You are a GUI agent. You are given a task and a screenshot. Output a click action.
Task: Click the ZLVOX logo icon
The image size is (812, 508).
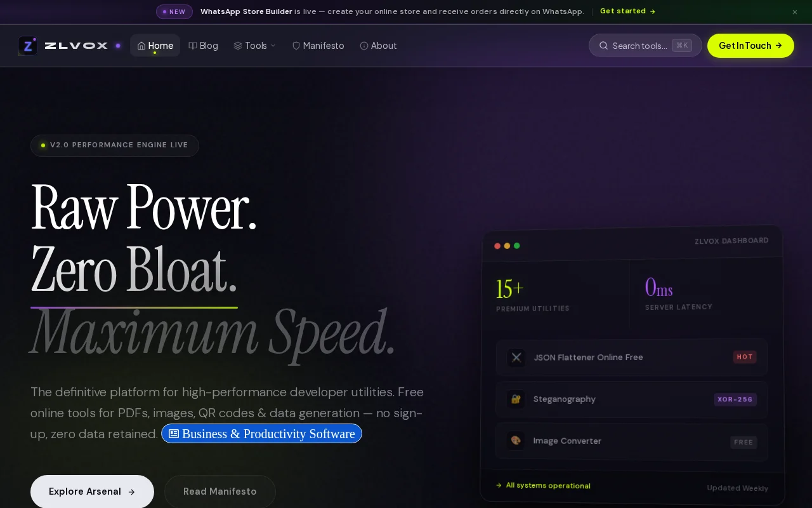(x=28, y=46)
